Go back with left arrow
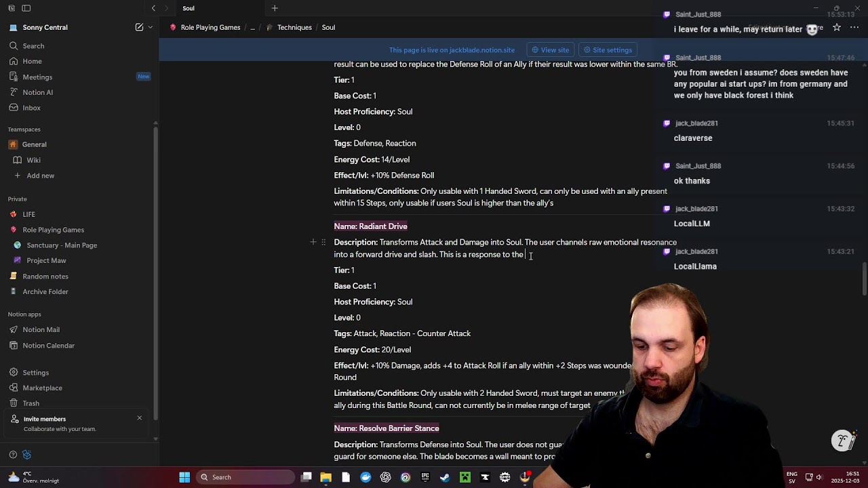The width and height of the screenshot is (868, 488). point(153,8)
